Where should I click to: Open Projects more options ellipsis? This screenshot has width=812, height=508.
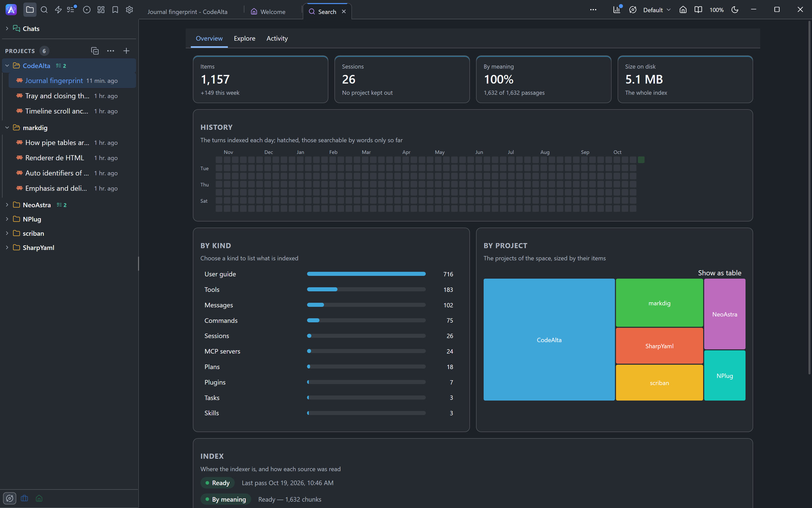(111, 51)
